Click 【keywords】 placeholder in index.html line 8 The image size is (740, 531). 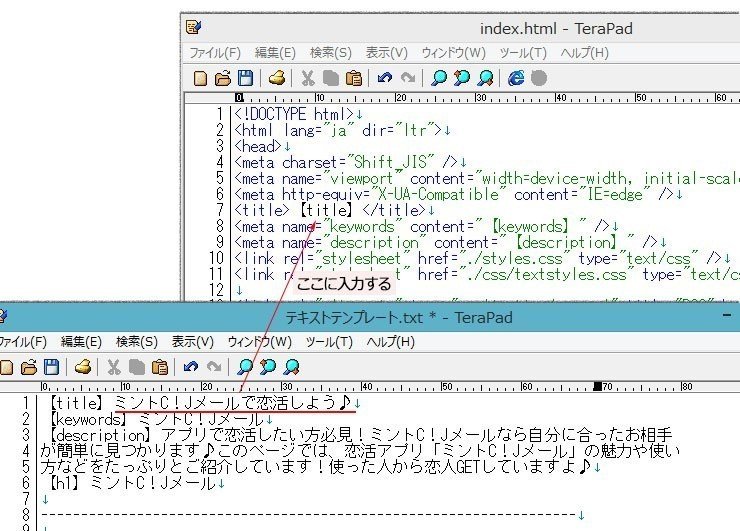[x=530, y=227]
